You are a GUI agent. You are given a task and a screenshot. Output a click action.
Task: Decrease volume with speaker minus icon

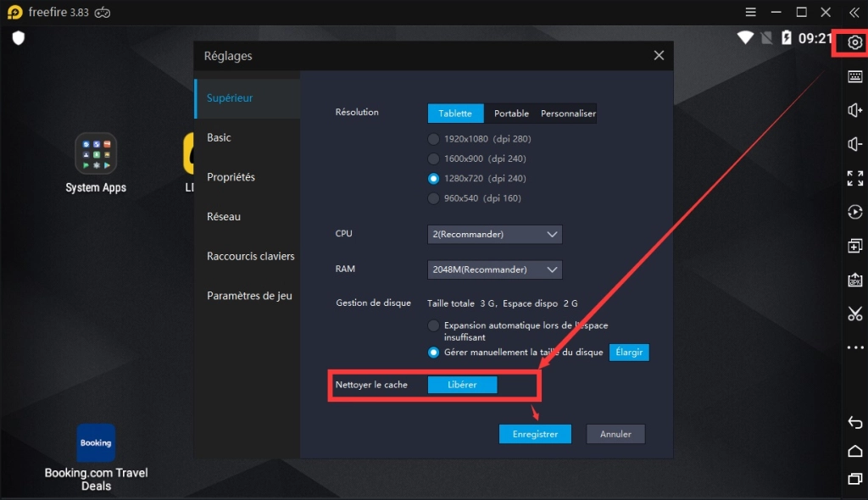pyautogui.click(x=854, y=144)
